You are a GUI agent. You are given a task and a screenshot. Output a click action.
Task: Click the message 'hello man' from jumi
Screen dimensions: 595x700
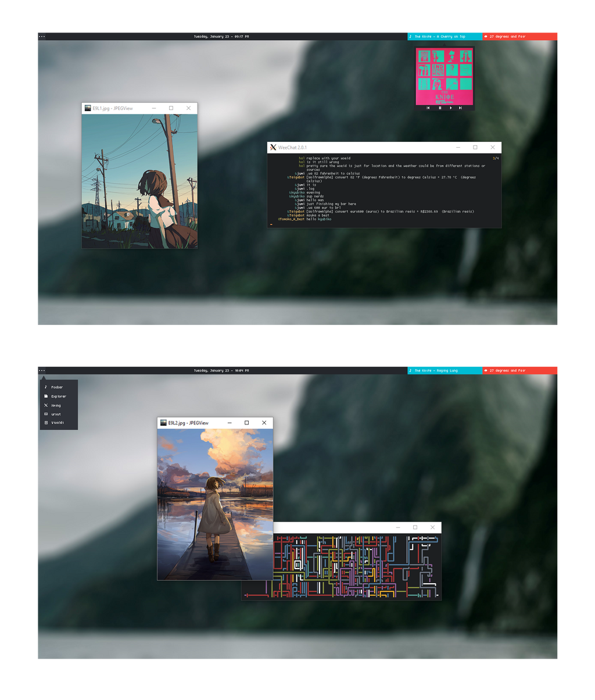click(x=315, y=200)
